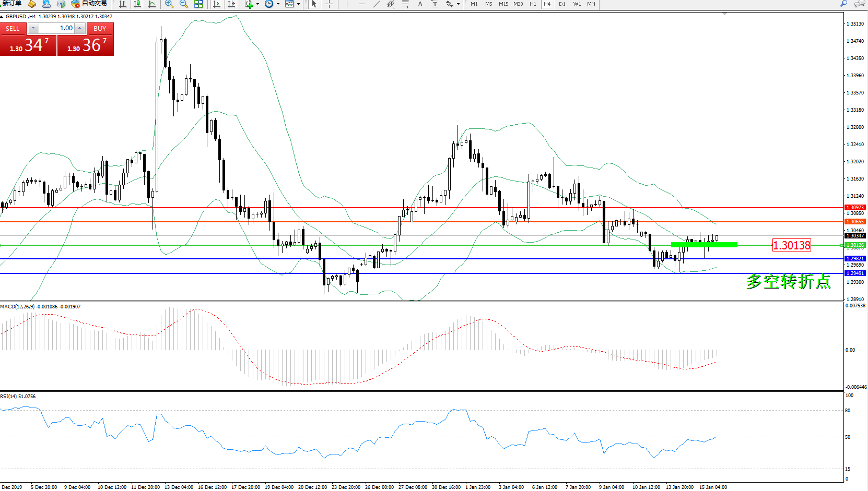Select the horizontal line drawing tool

pos(361,4)
